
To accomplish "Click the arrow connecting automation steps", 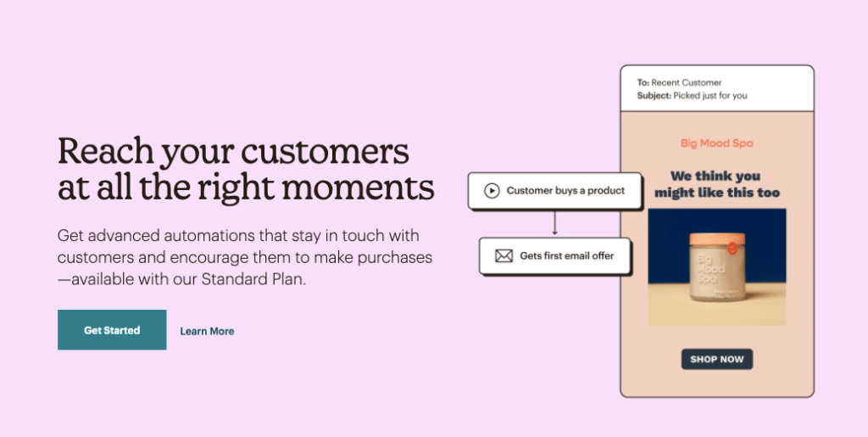I will coord(554,223).
